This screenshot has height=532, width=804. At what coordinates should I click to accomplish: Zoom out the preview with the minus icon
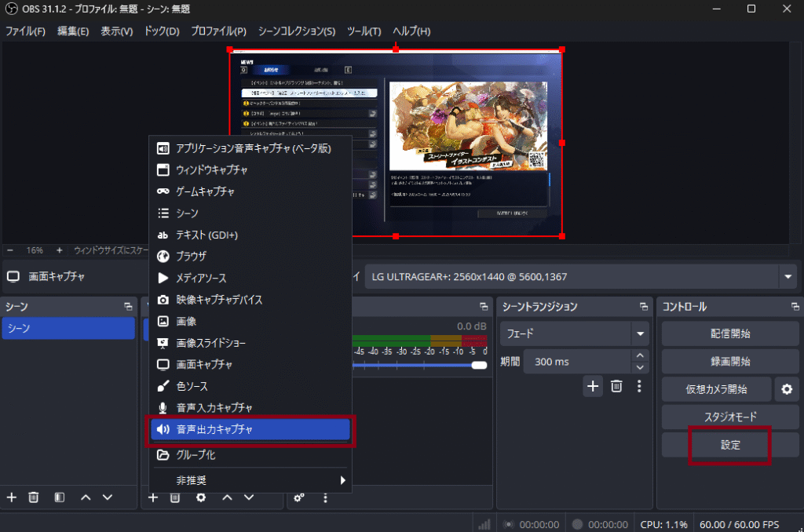(10, 250)
